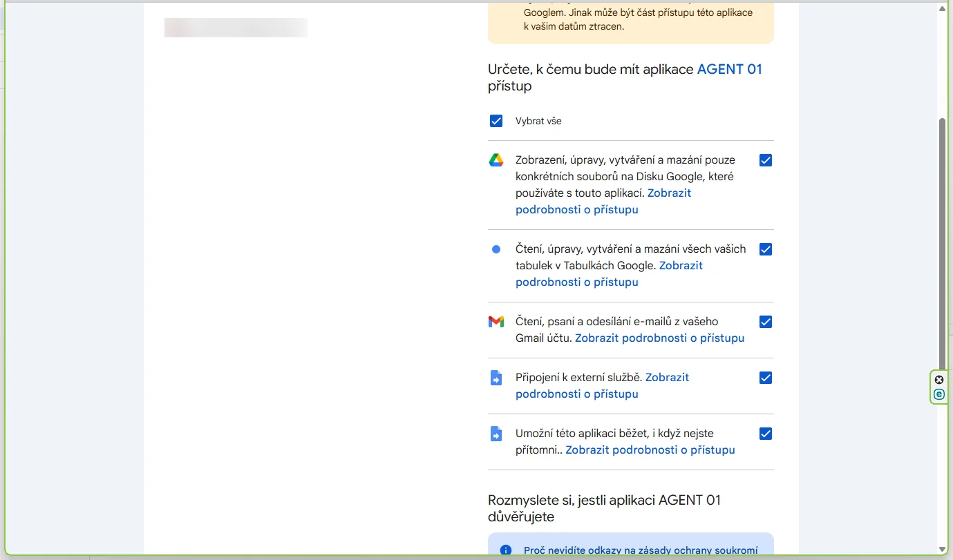Click the heading 'Určete, k čemu bude mít aplikace'
This screenshot has width=953, height=560.
[591, 69]
